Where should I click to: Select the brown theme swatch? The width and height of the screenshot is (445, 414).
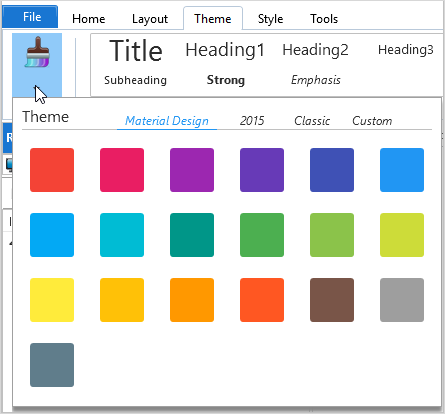[332, 300]
